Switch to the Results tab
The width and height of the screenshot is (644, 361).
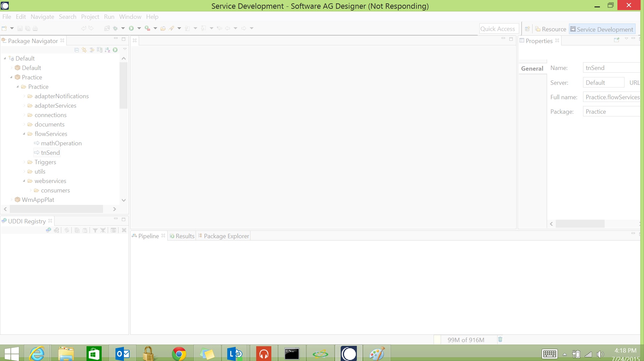(x=182, y=236)
